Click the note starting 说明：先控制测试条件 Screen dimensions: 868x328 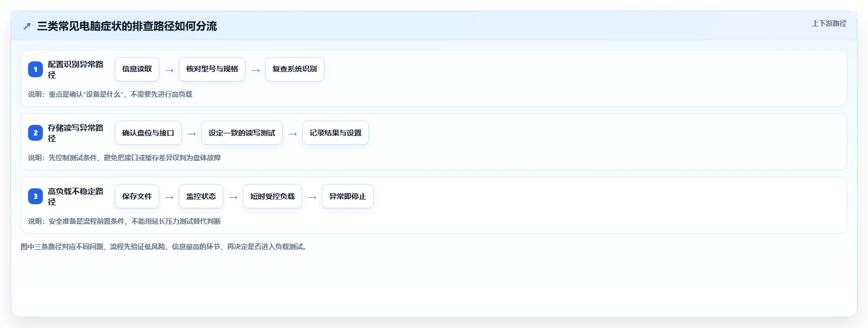tap(124, 158)
